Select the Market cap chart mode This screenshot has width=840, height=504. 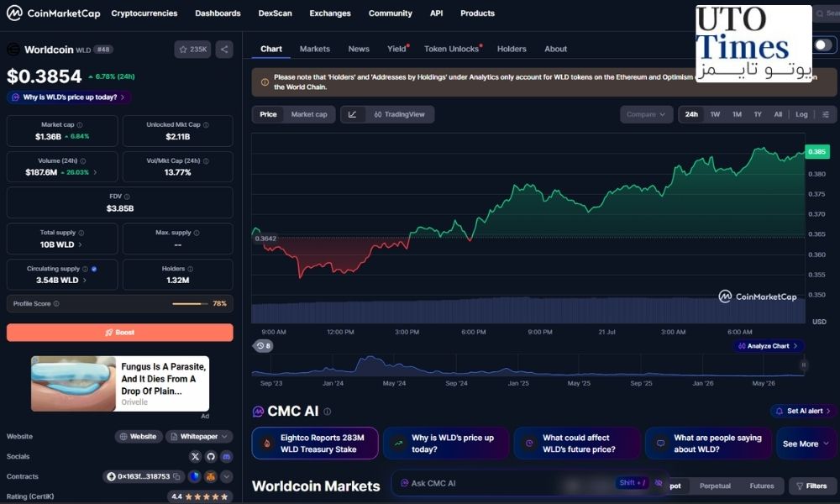309,114
